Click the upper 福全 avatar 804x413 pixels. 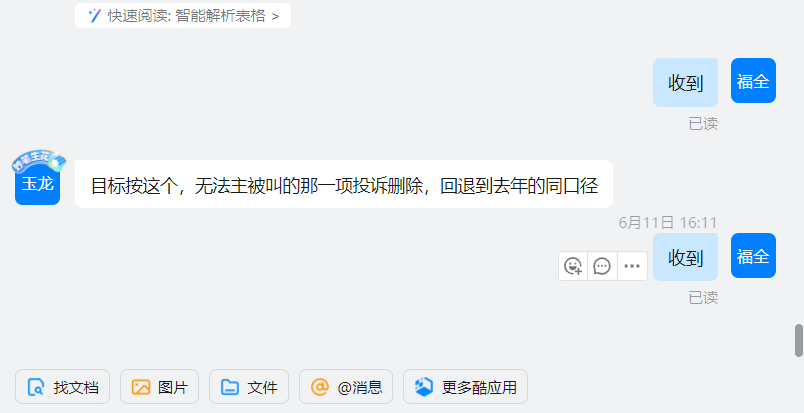coord(753,81)
